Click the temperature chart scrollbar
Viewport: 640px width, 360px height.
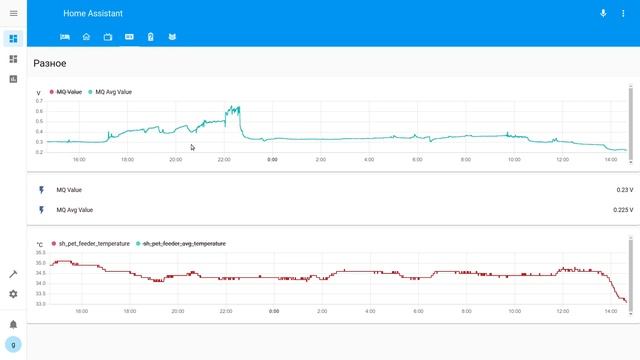coord(631,276)
